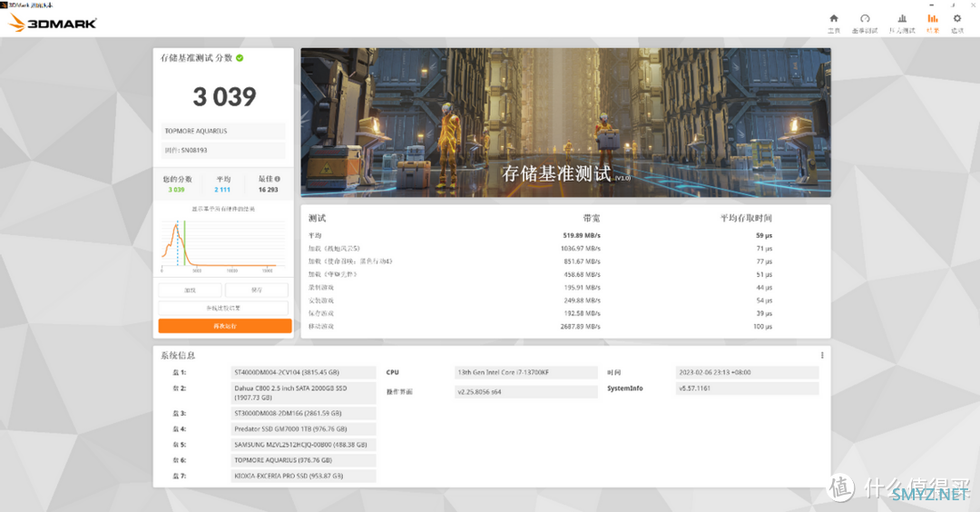
Task: Click the 458.68 MB/s bandwidth value
Action: point(582,274)
